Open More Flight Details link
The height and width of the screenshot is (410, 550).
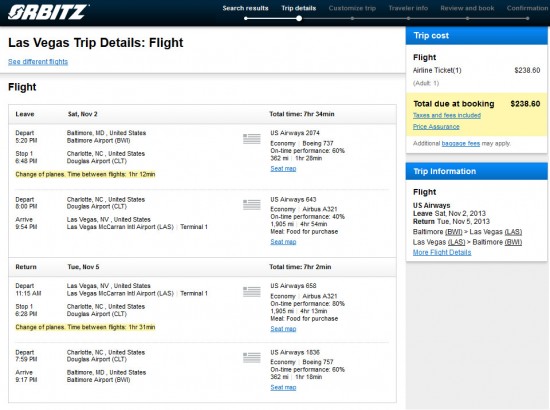442,252
